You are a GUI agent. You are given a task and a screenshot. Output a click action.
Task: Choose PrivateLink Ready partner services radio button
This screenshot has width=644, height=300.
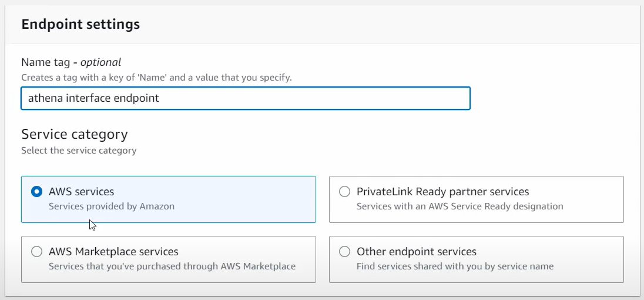point(345,192)
